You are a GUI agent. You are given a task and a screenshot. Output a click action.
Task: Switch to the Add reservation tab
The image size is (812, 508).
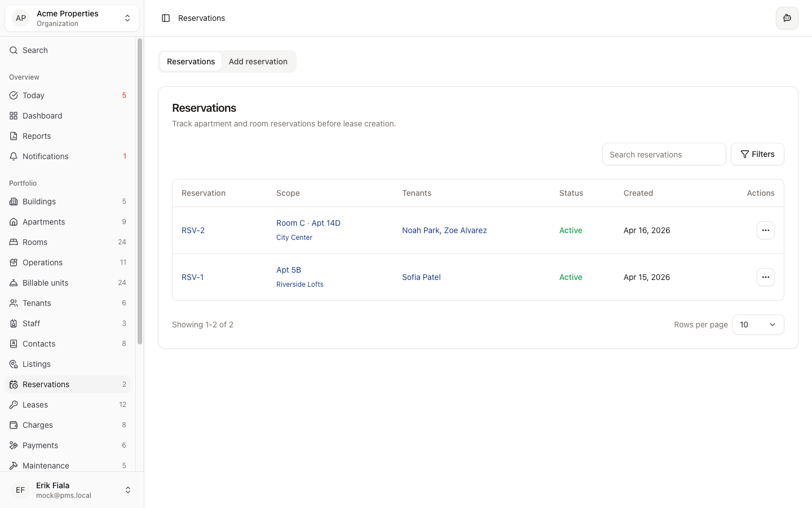pyautogui.click(x=258, y=62)
